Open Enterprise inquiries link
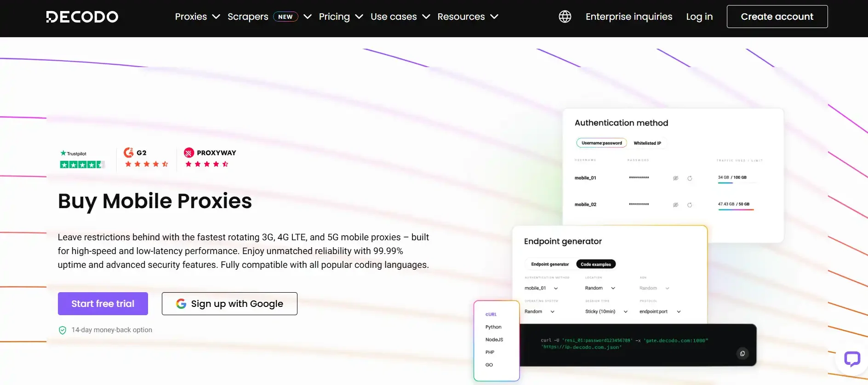 tap(629, 17)
